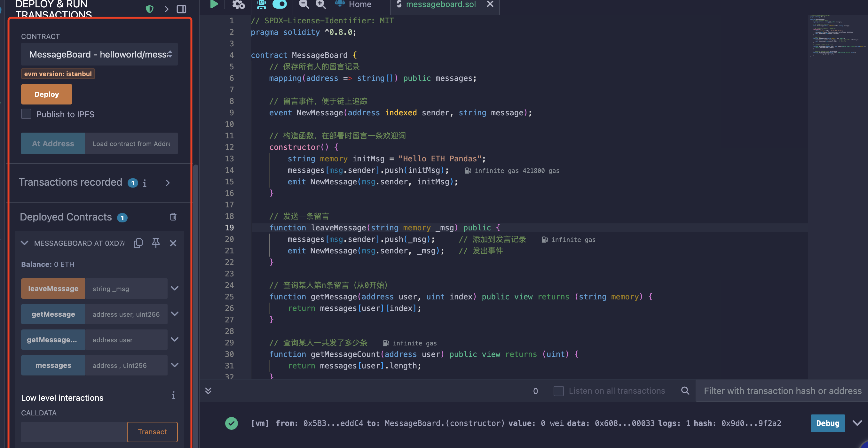Click the gas estimate icon on line 14
This screenshot has height=448, width=868.
pos(468,171)
